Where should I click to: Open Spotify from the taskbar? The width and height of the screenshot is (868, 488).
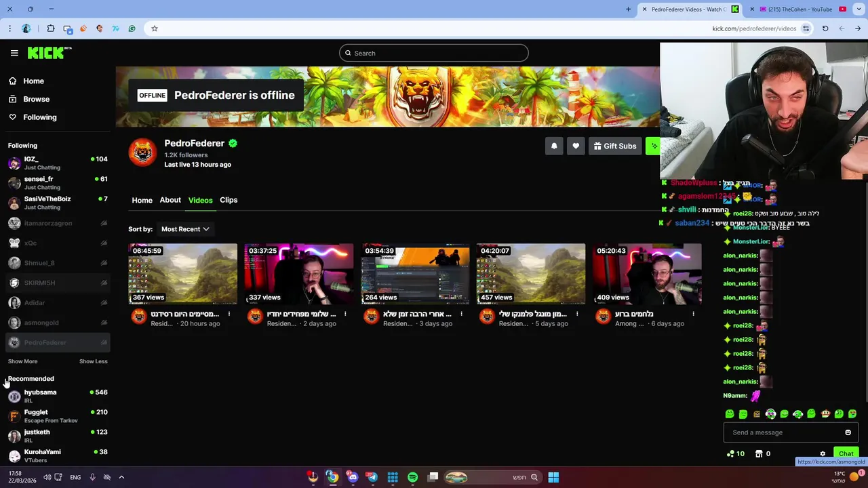point(412,477)
